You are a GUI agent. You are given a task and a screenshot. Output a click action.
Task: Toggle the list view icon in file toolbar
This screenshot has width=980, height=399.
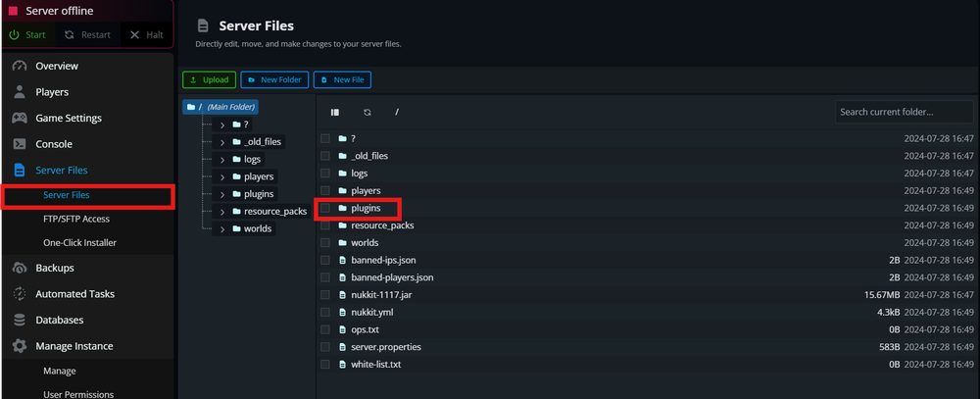pos(335,113)
